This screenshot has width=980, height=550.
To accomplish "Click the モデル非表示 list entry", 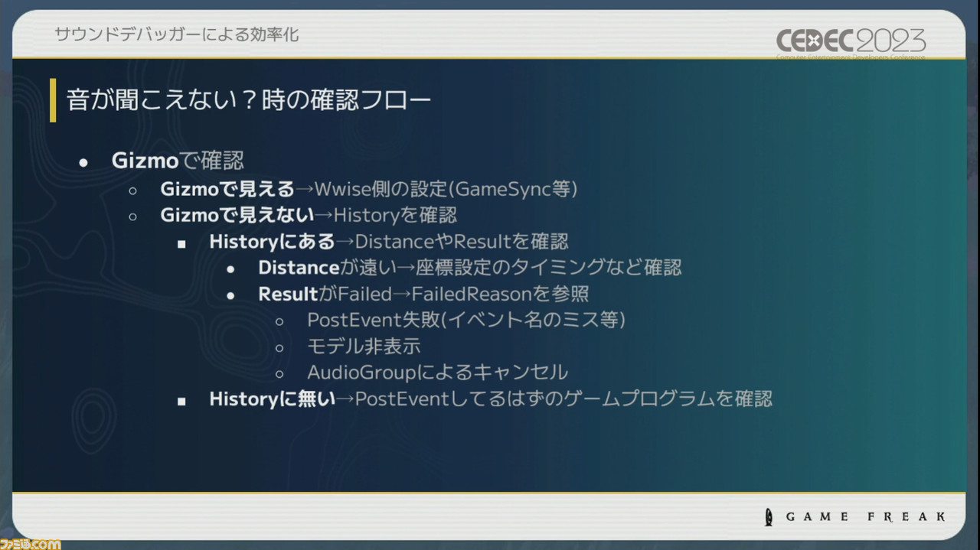I will click(364, 347).
